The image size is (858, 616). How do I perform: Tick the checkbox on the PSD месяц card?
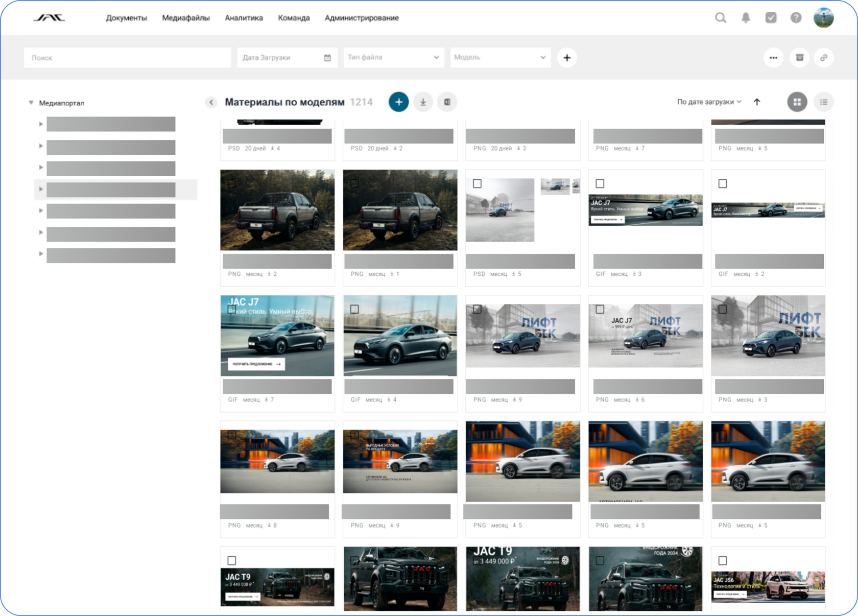point(477,183)
